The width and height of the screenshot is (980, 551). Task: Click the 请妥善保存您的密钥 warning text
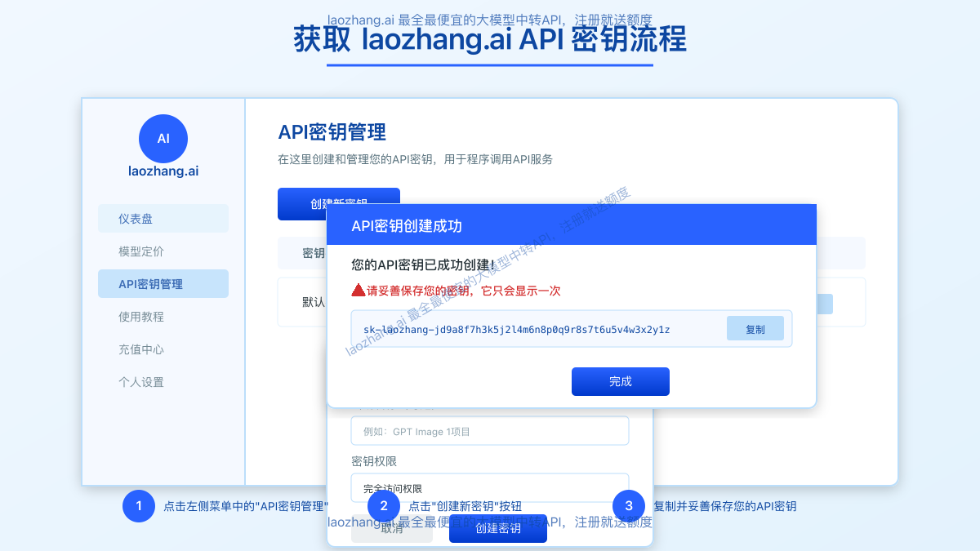pyautogui.click(x=463, y=291)
